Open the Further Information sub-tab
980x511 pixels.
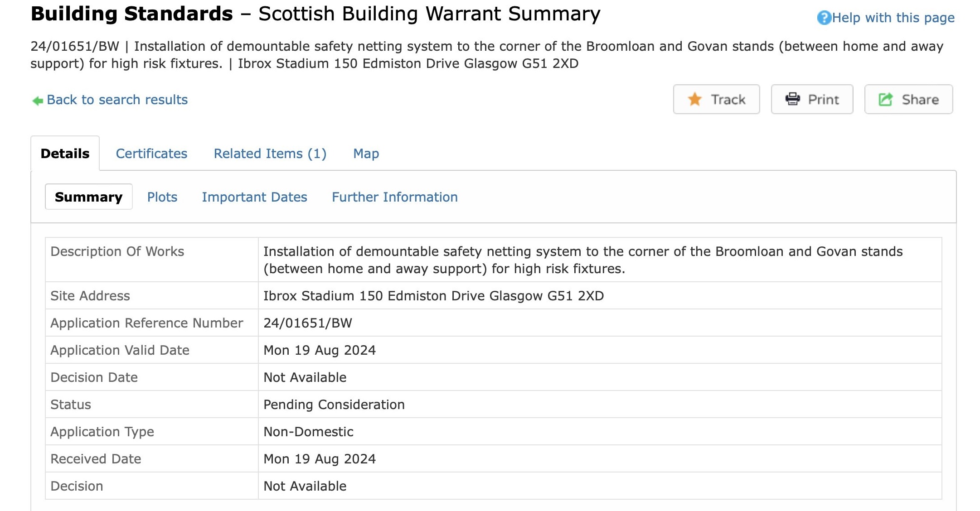[394, 197]
